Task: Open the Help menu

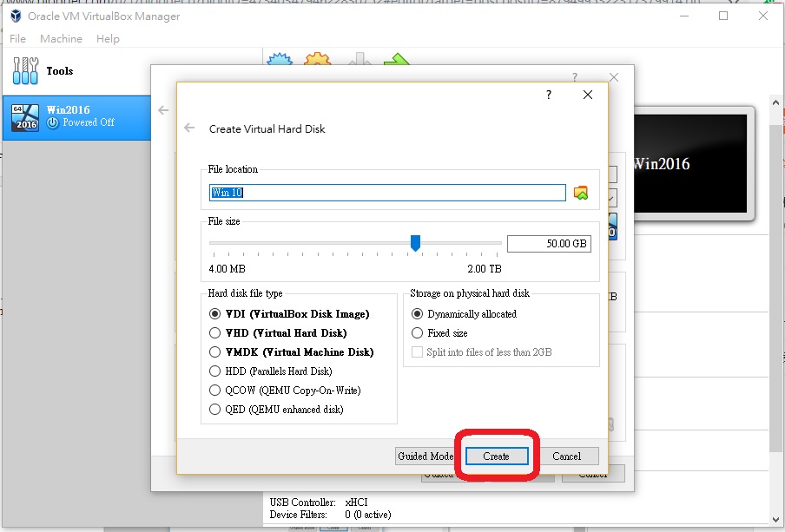Action: (108, 38)
